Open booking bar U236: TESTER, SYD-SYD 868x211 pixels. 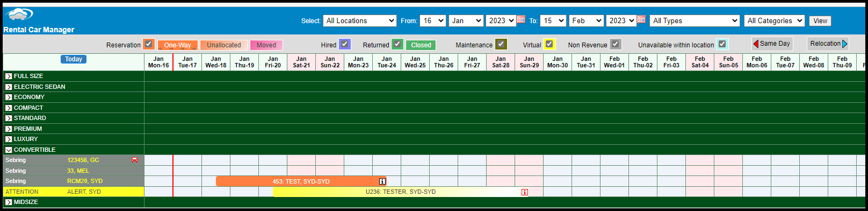click(x=401, y=192)
